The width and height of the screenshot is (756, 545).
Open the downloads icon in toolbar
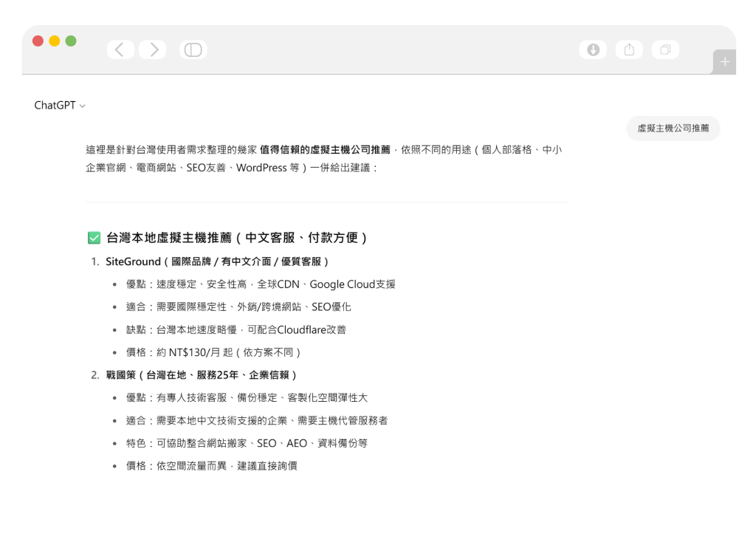(x=593, y=49)
